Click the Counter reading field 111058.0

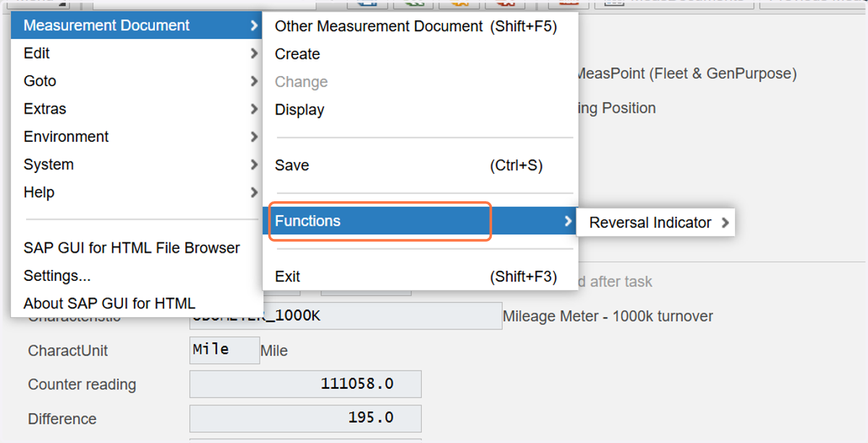305,384
